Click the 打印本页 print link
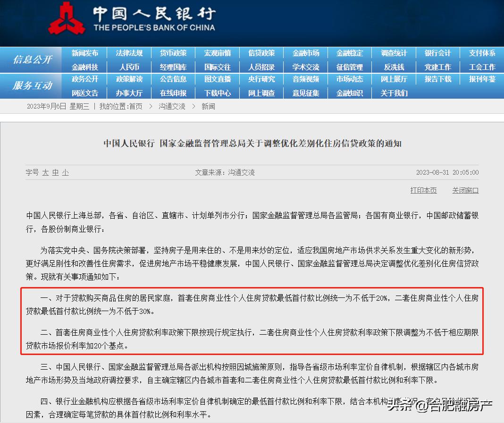504x423 pixels. [x=423, y=190]
